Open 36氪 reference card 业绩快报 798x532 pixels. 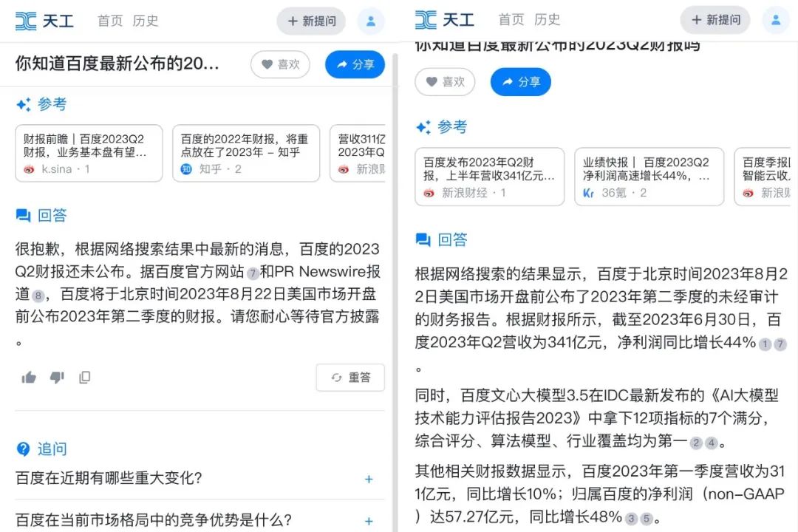649,177
